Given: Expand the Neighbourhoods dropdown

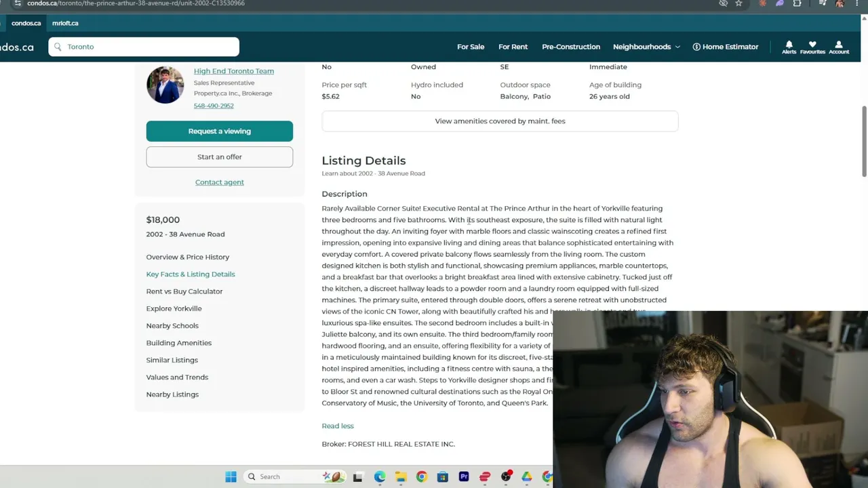Looking at the screenshot, I should point(646,47).
